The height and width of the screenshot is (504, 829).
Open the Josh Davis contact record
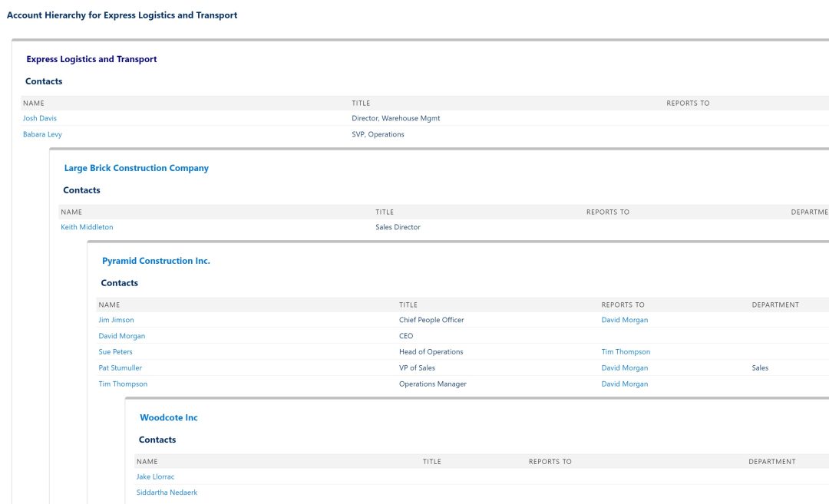39,118
